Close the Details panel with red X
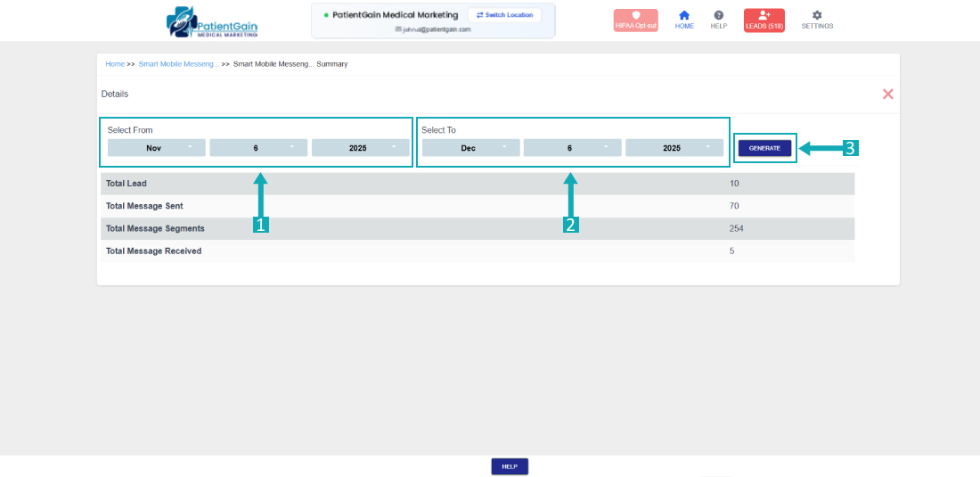Image resolution: width=980 pixels, height=477 pixels. (x=887, y=94)
